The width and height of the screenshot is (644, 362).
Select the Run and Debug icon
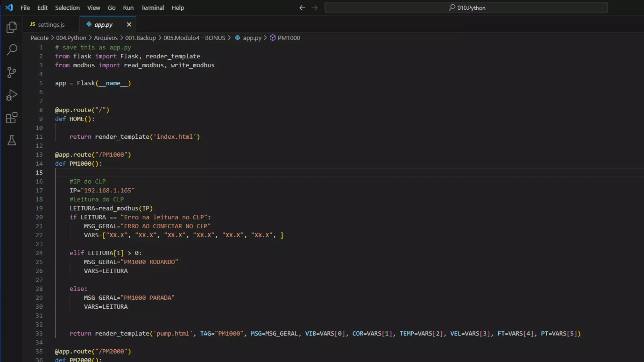(x=12, y=95)
